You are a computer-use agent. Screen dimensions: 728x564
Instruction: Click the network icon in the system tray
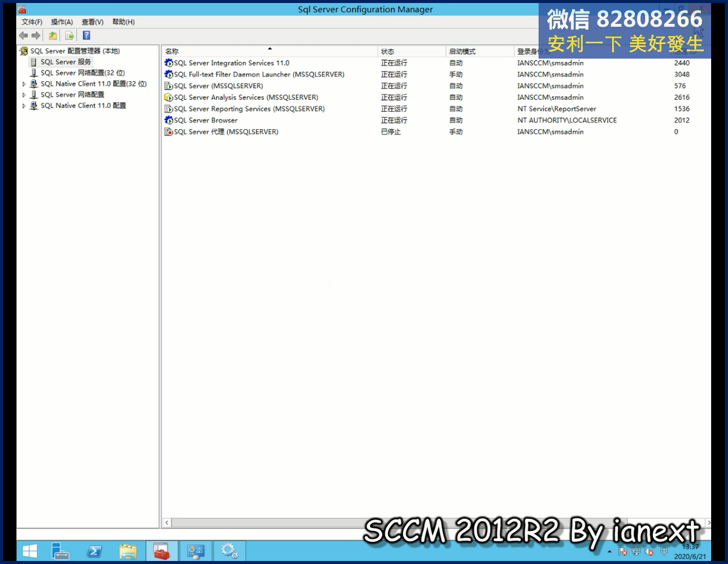tap(636, 551)
